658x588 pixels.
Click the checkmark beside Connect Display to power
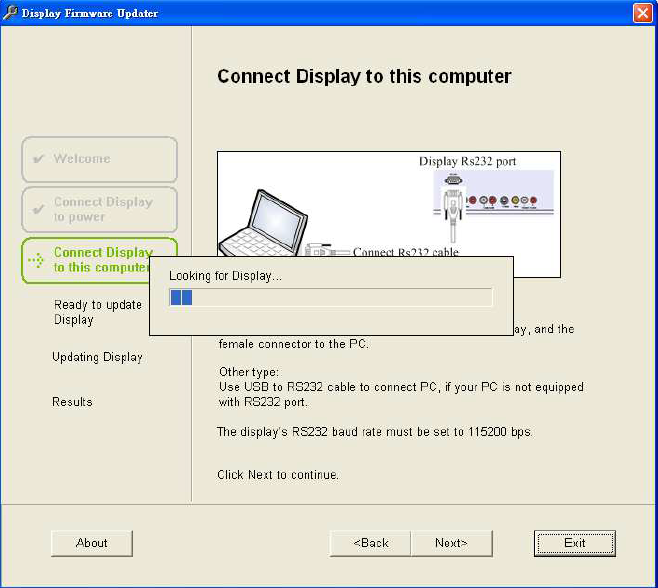(x=38, y=209)
